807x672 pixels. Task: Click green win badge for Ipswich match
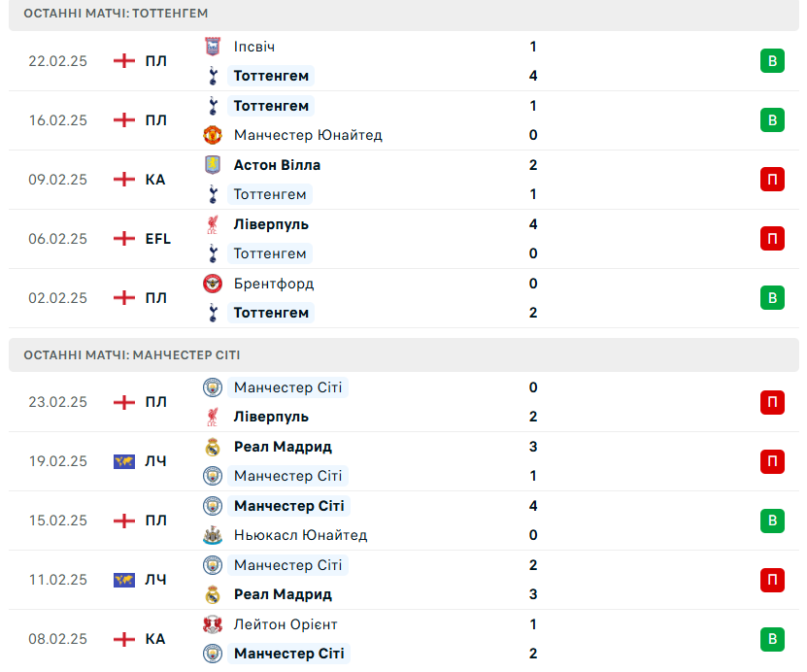pos(772,61)
